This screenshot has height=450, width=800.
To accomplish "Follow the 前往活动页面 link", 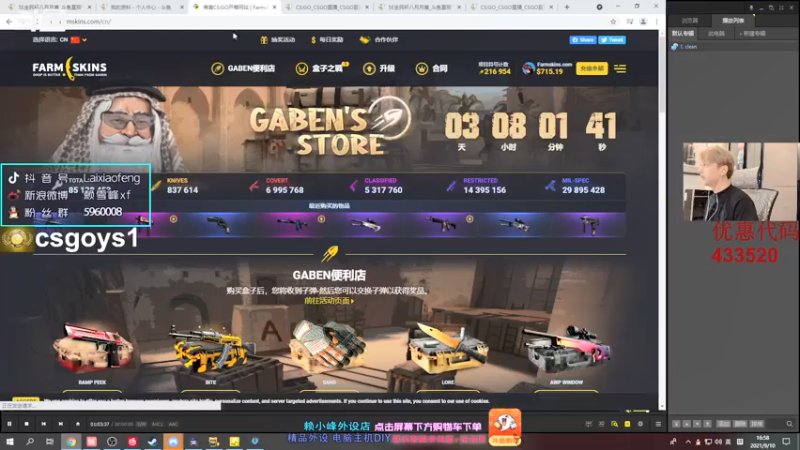I will click(329, 301).
